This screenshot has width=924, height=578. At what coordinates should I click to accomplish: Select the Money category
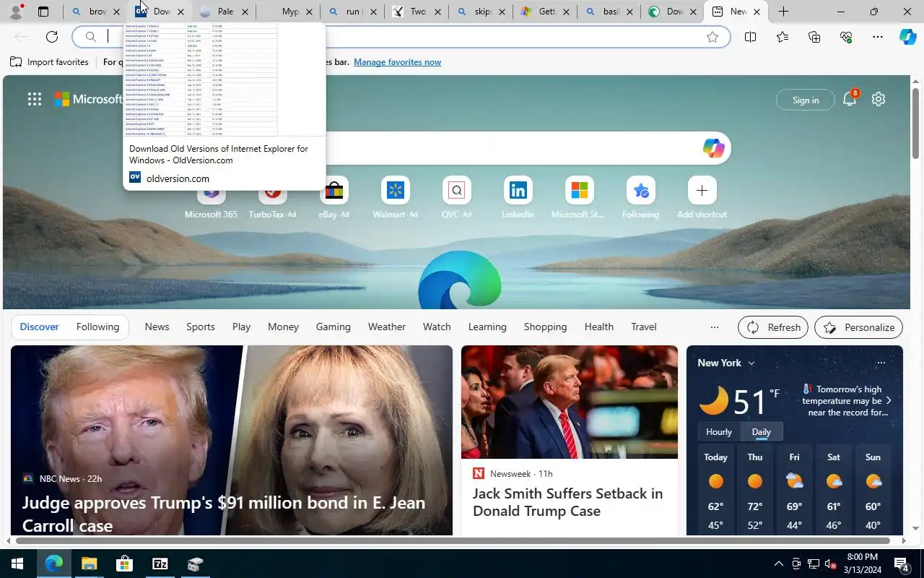pyautogui.click(x=283, y=327)
